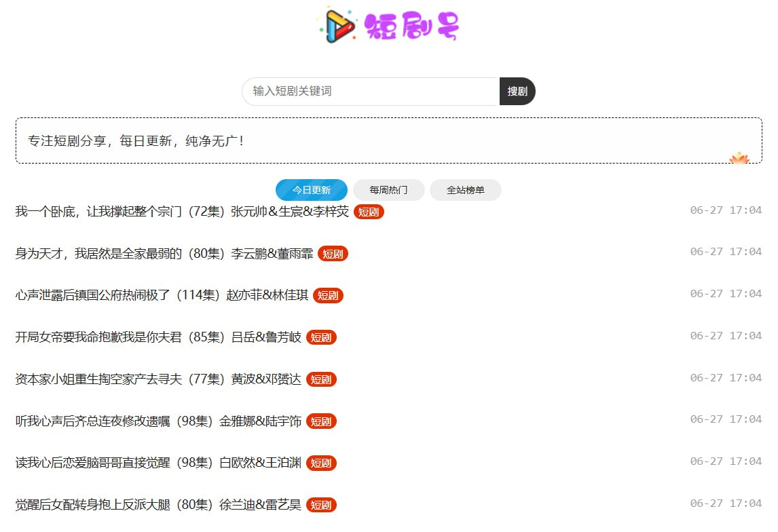Click timestamp 06-27 17:04 on 资本家小姐重生 row
The image size is (778, 532).
coord(726,378)
